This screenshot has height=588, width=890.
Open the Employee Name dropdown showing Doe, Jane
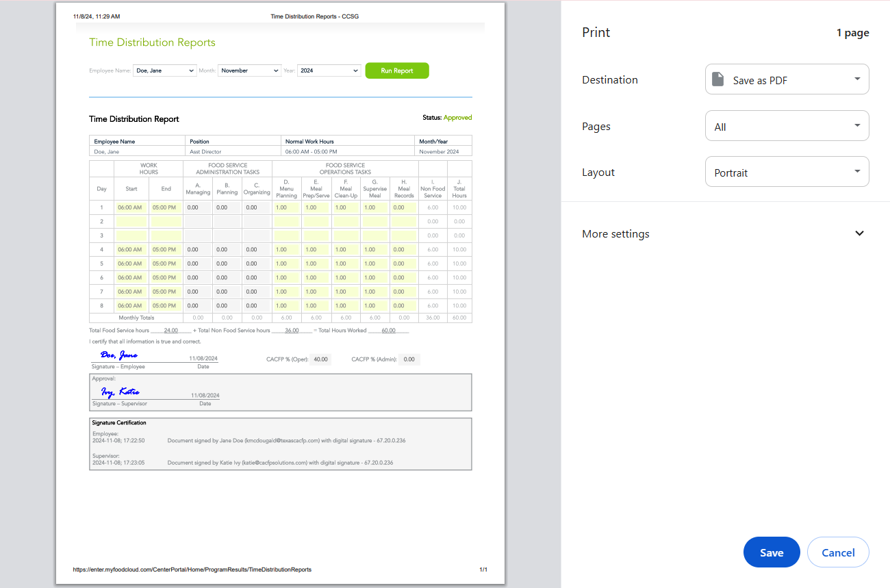pos(165,71)
